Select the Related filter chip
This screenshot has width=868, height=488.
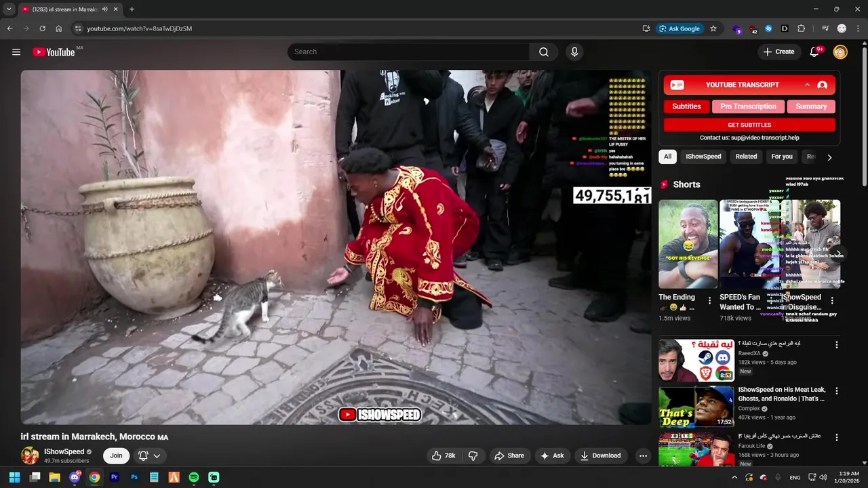coord(746,157)
